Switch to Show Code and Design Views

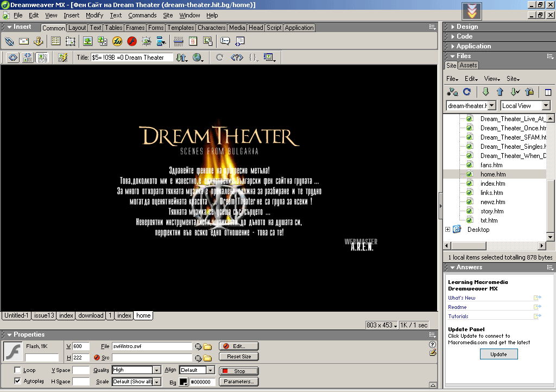tap(28, 58)
